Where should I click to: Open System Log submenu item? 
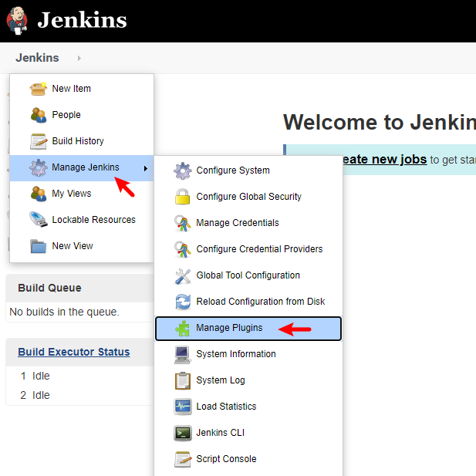[x=248, y=380]
